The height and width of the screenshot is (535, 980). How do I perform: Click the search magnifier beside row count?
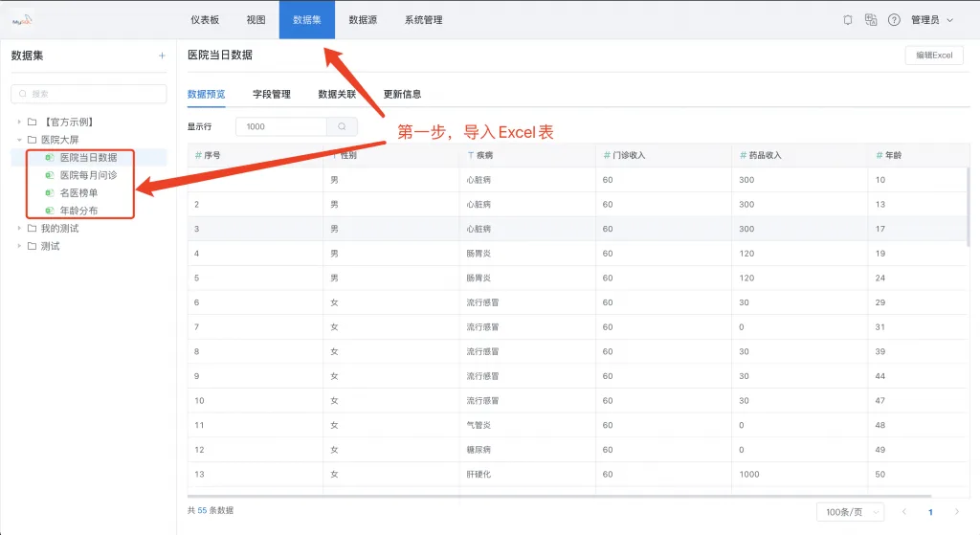(342, 126)
